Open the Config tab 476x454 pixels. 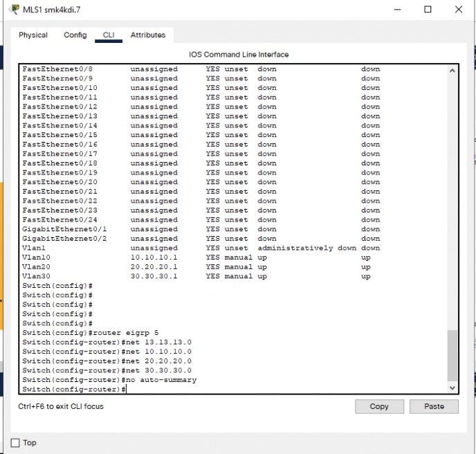coord(75,35)
